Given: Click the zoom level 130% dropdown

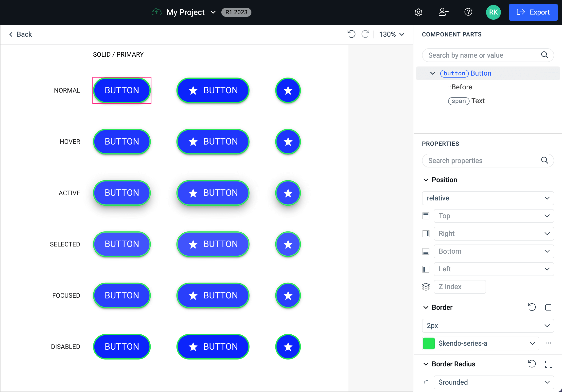Looking at the screenshot, I should click(x=391, y=34).
